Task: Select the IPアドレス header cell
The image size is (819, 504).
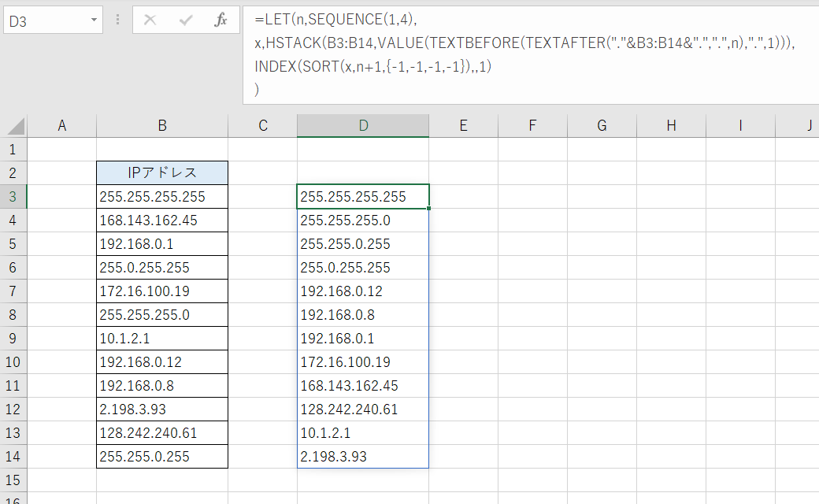Action: coord(161,172)
